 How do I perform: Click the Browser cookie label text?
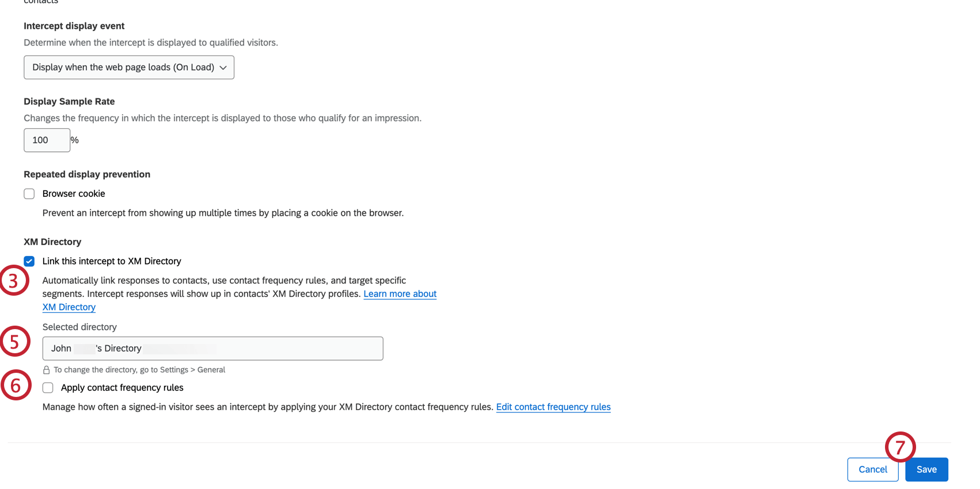pyautogui.click(x=74, y=194)
